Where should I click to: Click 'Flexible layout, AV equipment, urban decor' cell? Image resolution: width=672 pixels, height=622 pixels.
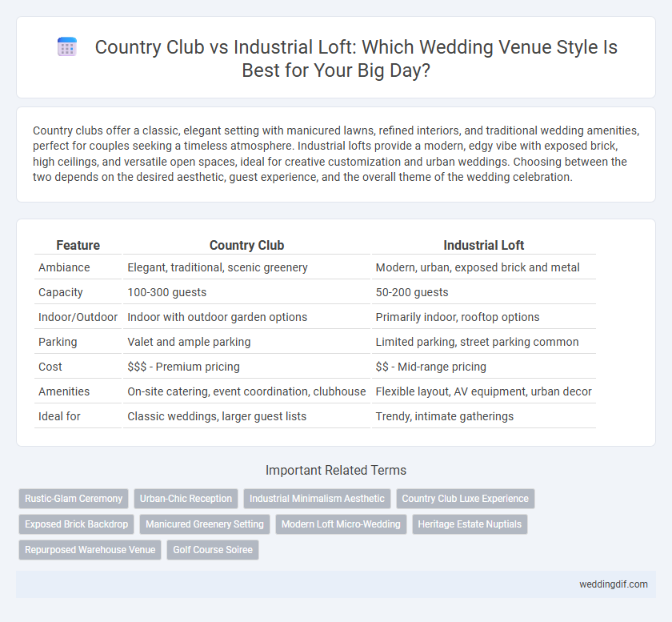pos(483,391)
